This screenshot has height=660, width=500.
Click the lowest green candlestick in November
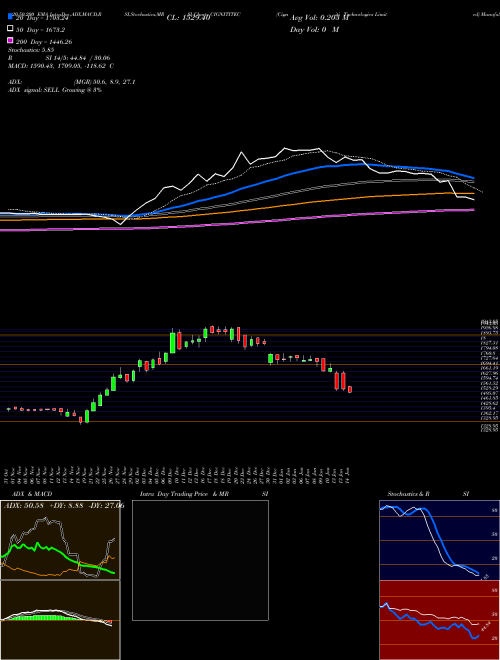(x=87, y=416)
